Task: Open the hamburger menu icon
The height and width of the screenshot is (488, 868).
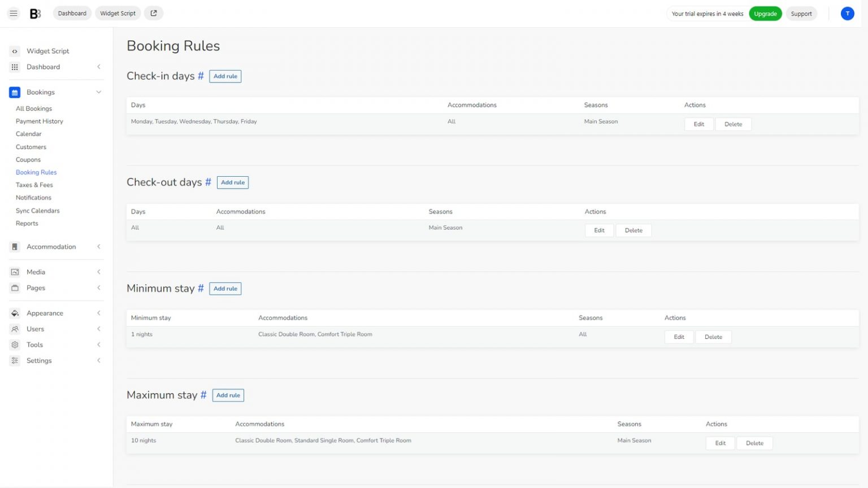Action: point(13,13)
